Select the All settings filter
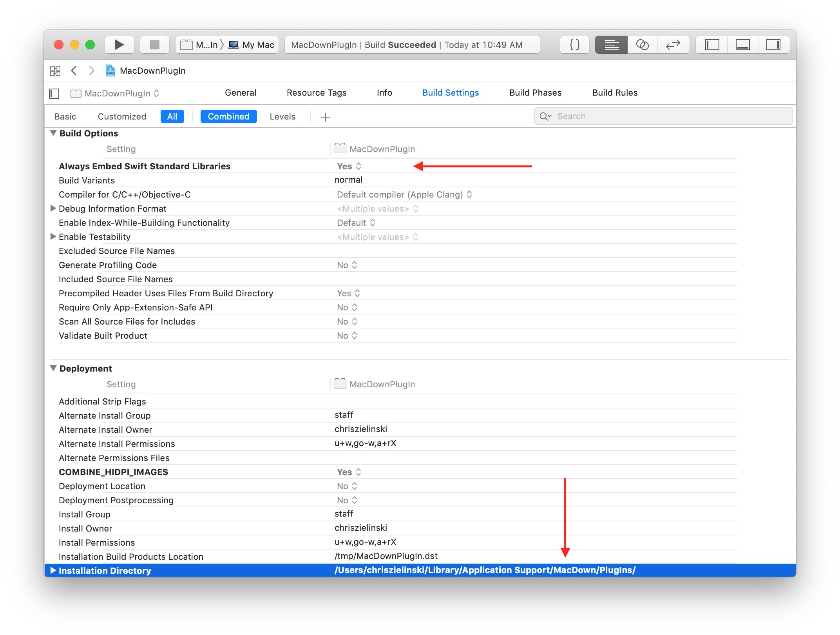The height and width of the screenshot is (635, 840). click(172, 116)
